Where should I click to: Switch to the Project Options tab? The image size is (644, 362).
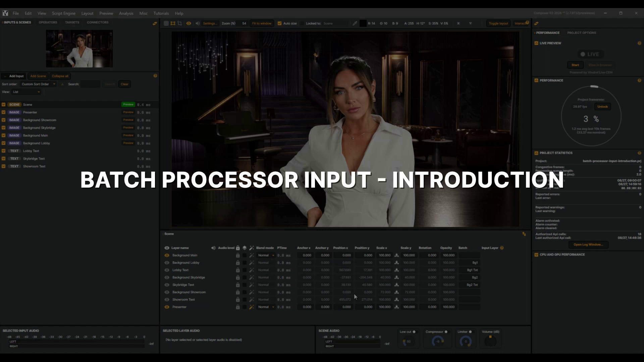[x=582, y=33]
